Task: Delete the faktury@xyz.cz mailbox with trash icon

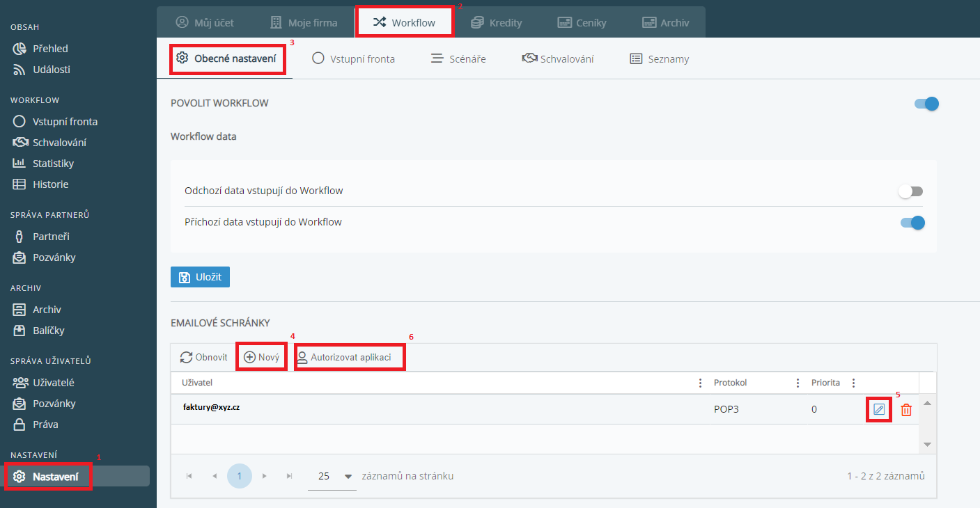Action: (906, 410)
